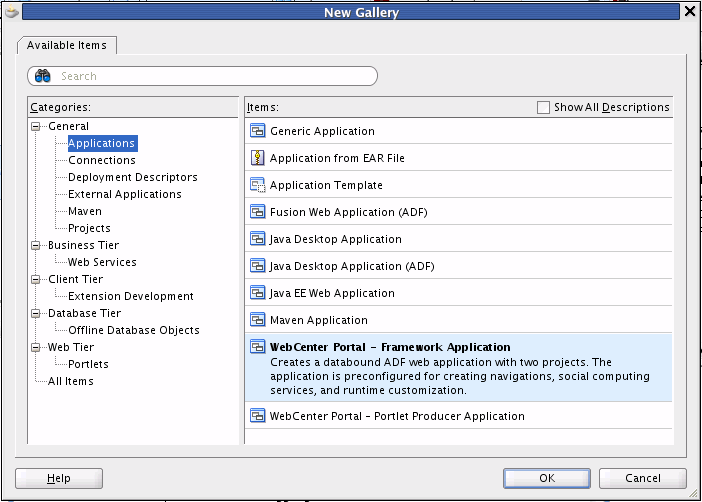
Task: Select Offline Database Objects category
Action: 134,330
